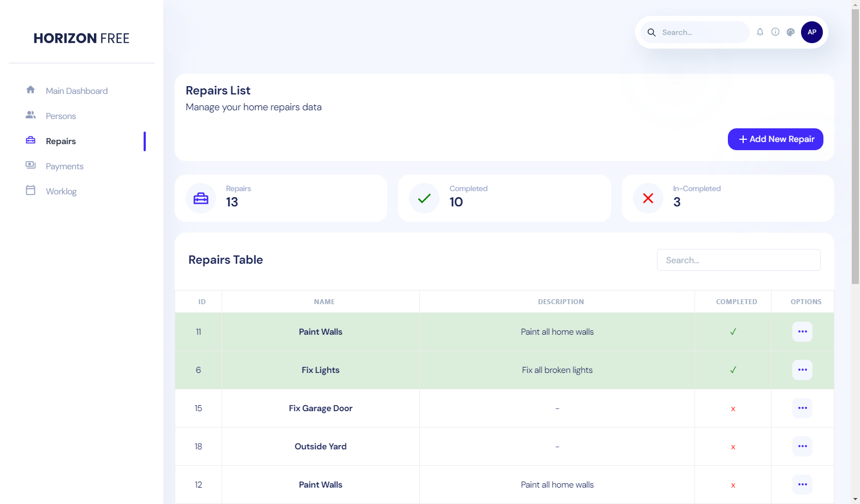Screen dimensions: 860x504
Task: Click the toolbox icon on Repairs stat card
Action: 201,198
